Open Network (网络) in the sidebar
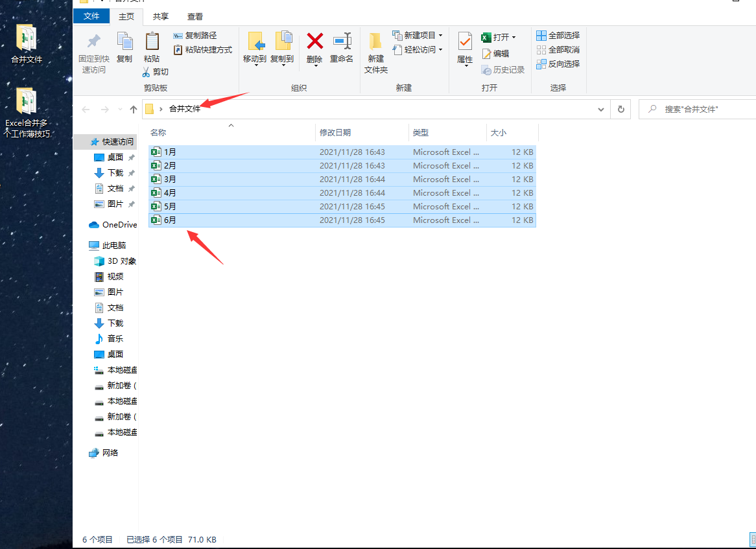Image resolution: width=756 pixels, height=549 pixels. point(104,452)
